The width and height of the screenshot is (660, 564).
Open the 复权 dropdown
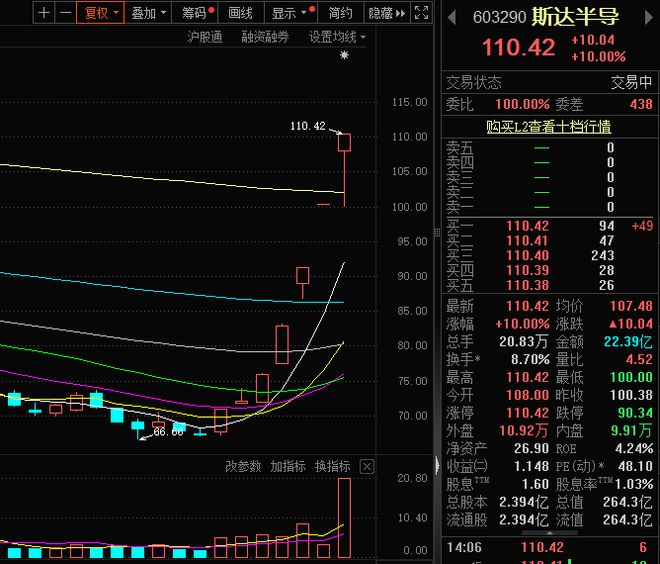click(x=101, y=13)
